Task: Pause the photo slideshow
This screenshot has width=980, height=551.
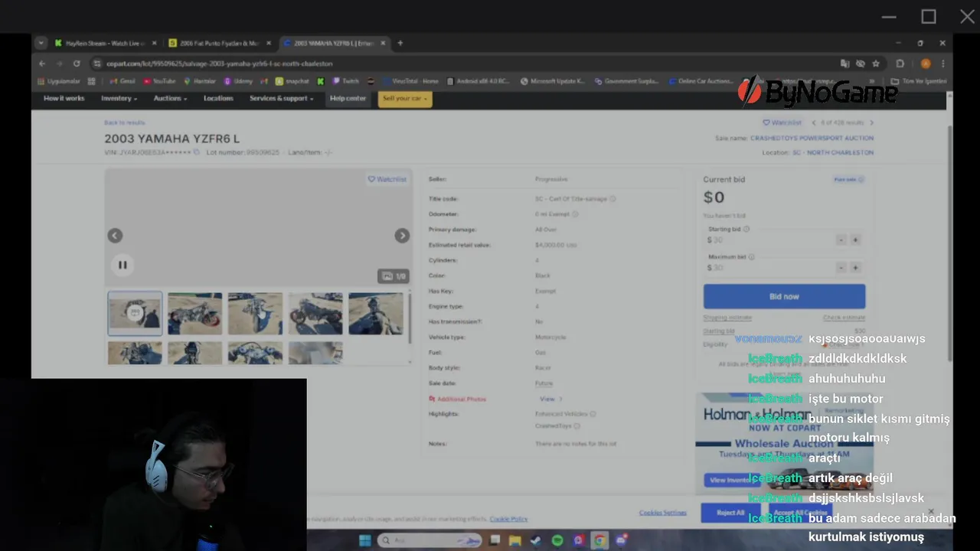Action: [122, 265]
